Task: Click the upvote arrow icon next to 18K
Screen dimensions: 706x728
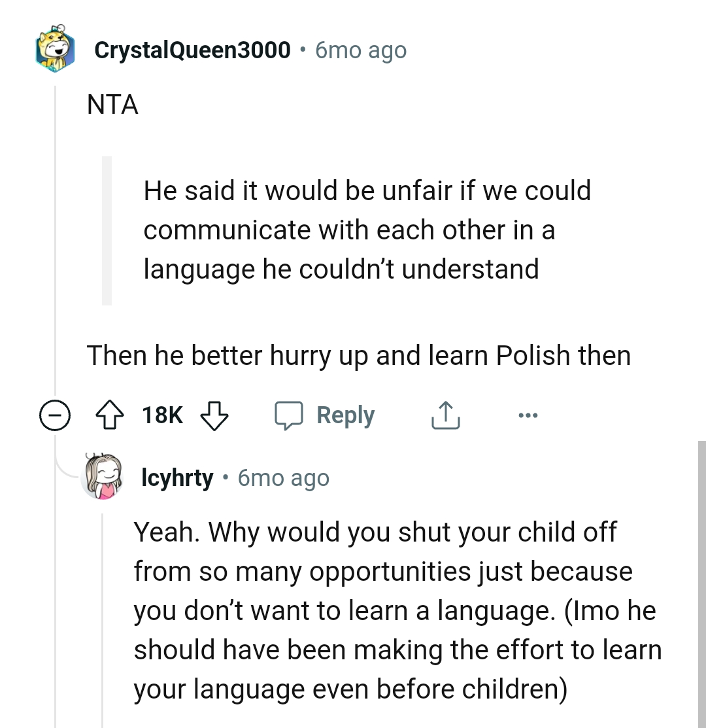Action: click(x=111, y=414)
